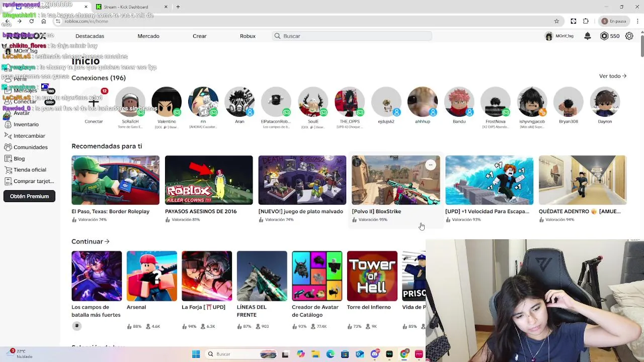The width and height of the screenshot is (644, 362).
Task: Open Copilot from the taskbar
Action: (301, 354)
